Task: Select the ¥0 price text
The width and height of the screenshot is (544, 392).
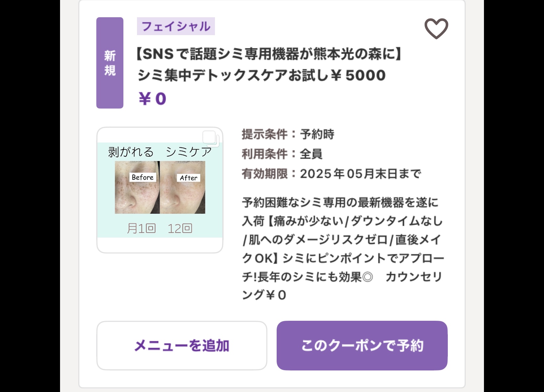Action: click(x=152, y=99)
